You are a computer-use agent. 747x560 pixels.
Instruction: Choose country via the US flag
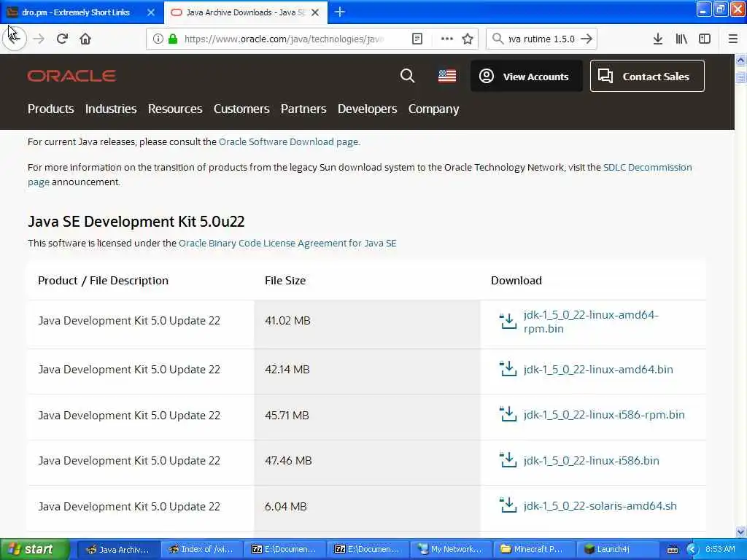point(447,76)
